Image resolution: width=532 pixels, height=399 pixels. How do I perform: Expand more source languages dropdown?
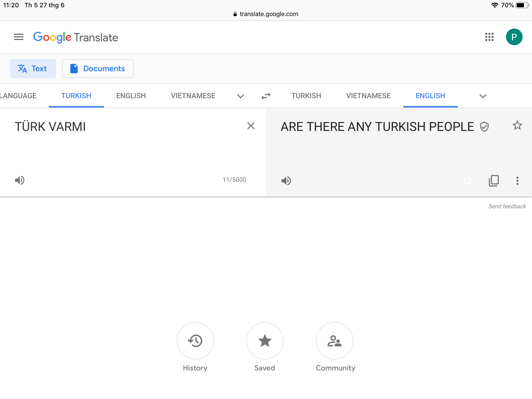click(241, 96)
